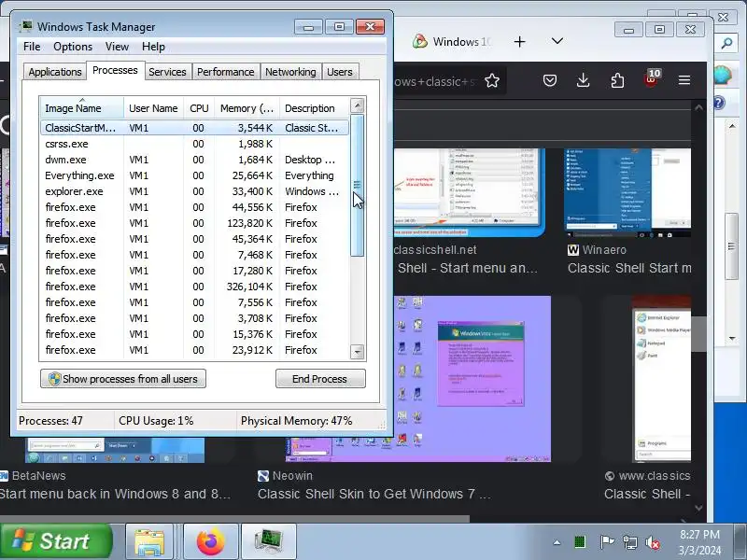The width and height of the screenshot is (747, 560).
Task: Open the File menu in Task Manager
Action: [32, 47]
